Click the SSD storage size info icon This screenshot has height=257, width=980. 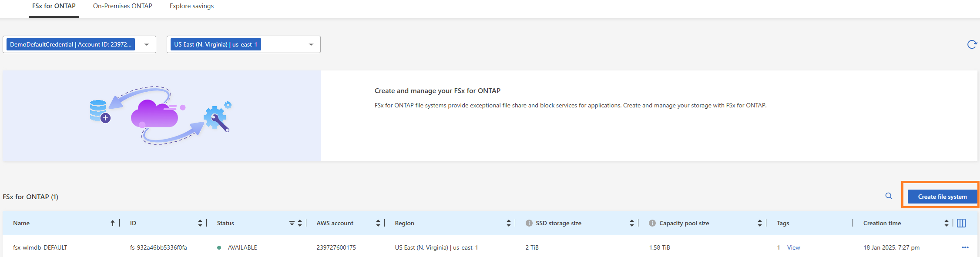tap(529, 223)
